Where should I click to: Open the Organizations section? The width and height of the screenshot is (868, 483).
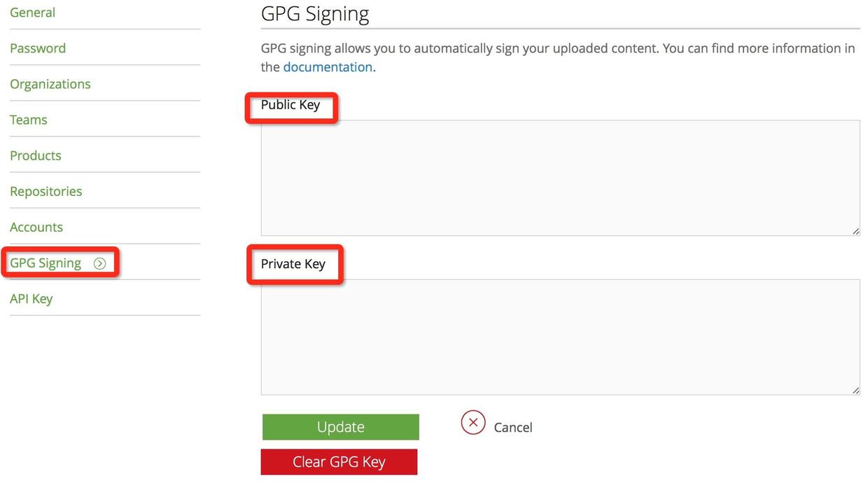(50, 84)
